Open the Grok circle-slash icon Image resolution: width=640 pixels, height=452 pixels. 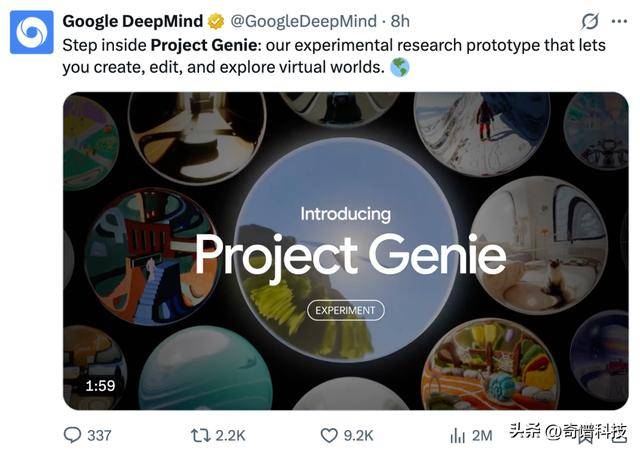click(590, 21)
